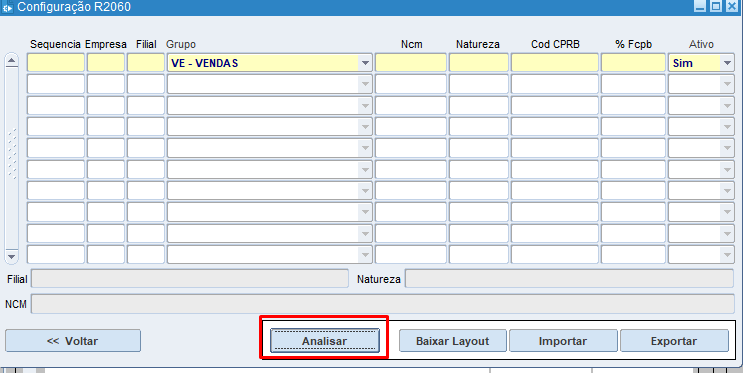The height and width of the screenshot is (373, 743).
Task: Download template via Baixar Layout
Action: [453, 341]
